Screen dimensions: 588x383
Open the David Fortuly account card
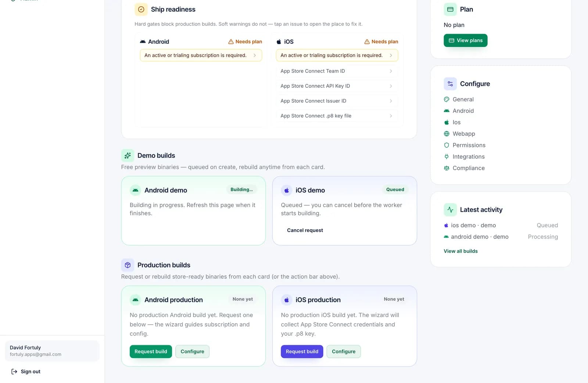[52, 351]
